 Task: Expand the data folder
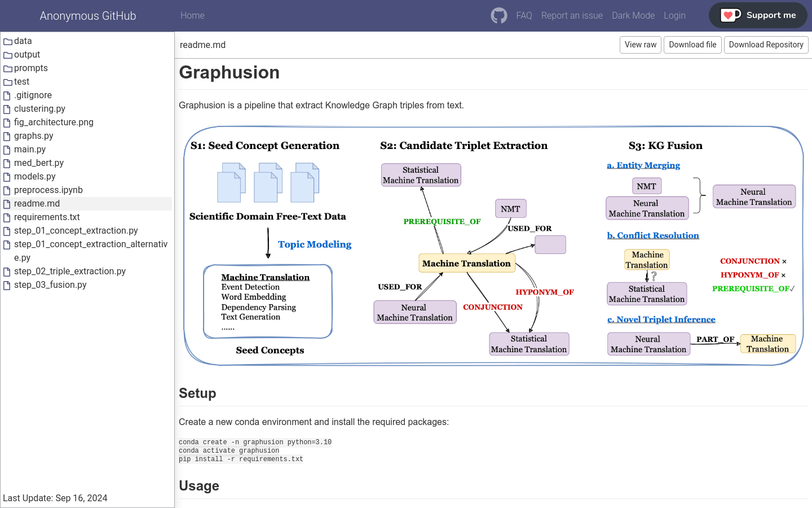click(23, 41)
